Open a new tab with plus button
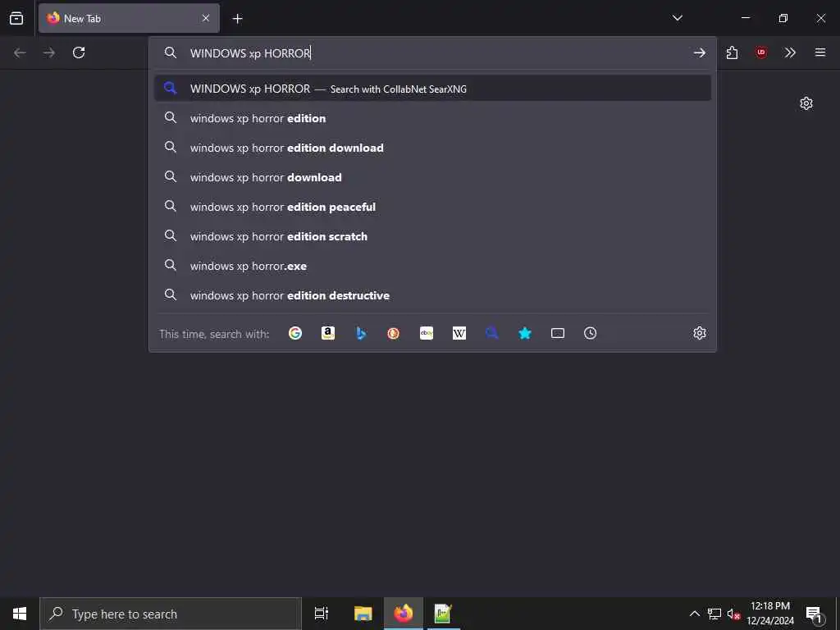 coord(237,19)
